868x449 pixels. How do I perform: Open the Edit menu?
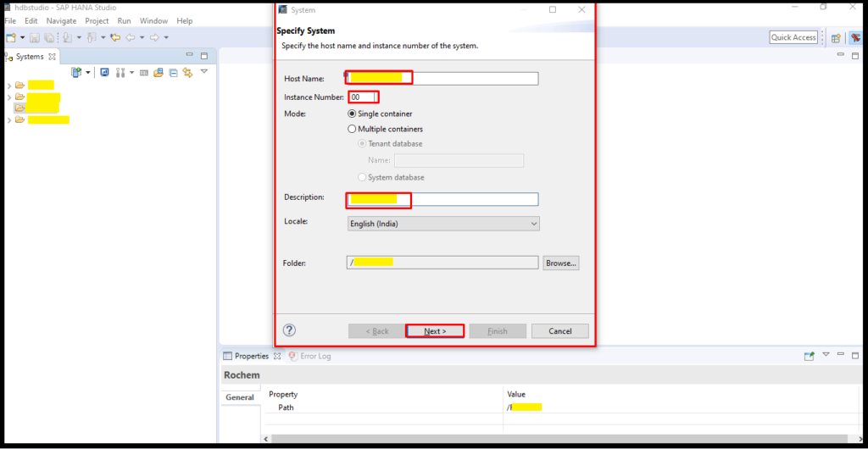coord(31,21)
